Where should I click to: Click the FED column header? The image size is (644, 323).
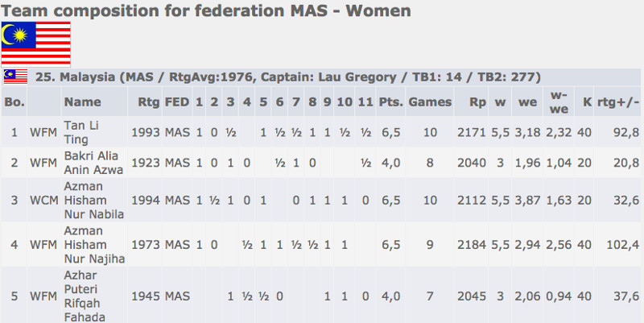pos(177,102)
